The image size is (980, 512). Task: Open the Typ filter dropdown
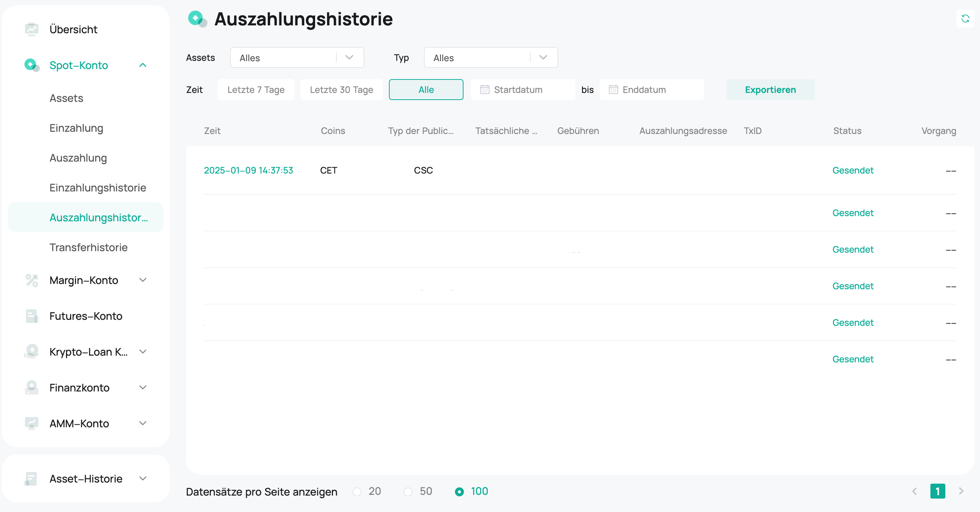pos(491,57)
